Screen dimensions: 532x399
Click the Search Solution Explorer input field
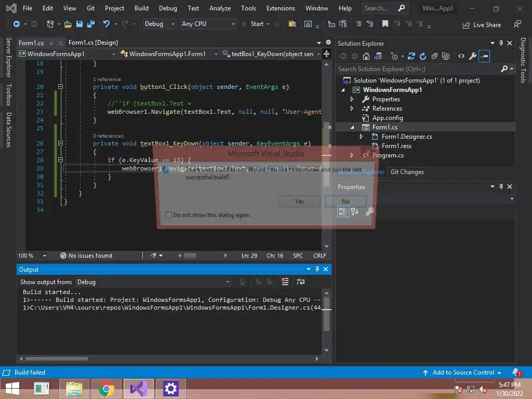418,69
